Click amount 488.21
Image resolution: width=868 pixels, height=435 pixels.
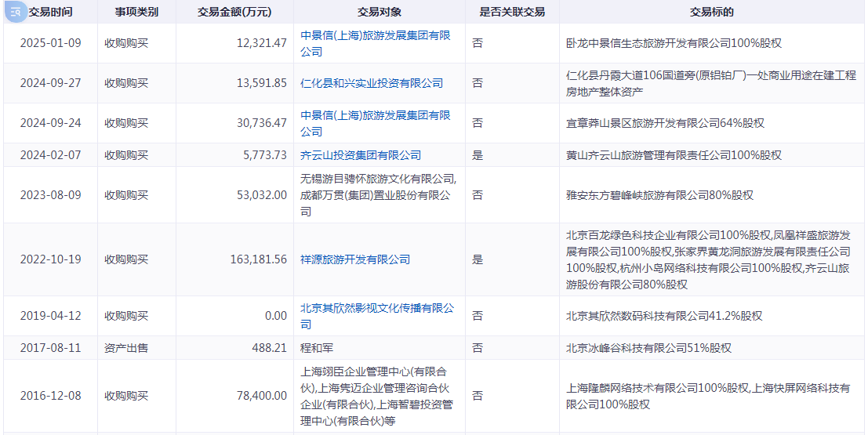coord(271,348)
